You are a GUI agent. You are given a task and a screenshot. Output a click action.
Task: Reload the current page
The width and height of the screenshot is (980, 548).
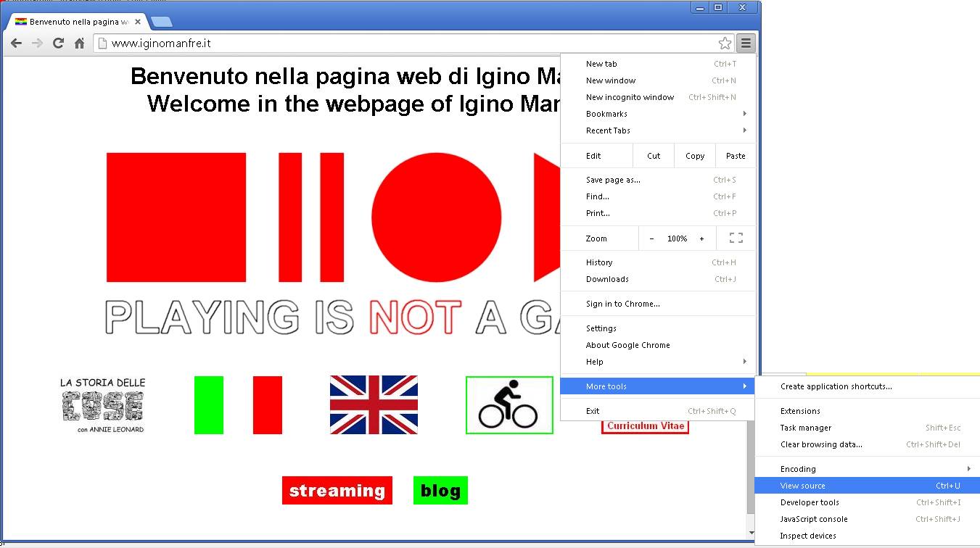pos(58,43)
